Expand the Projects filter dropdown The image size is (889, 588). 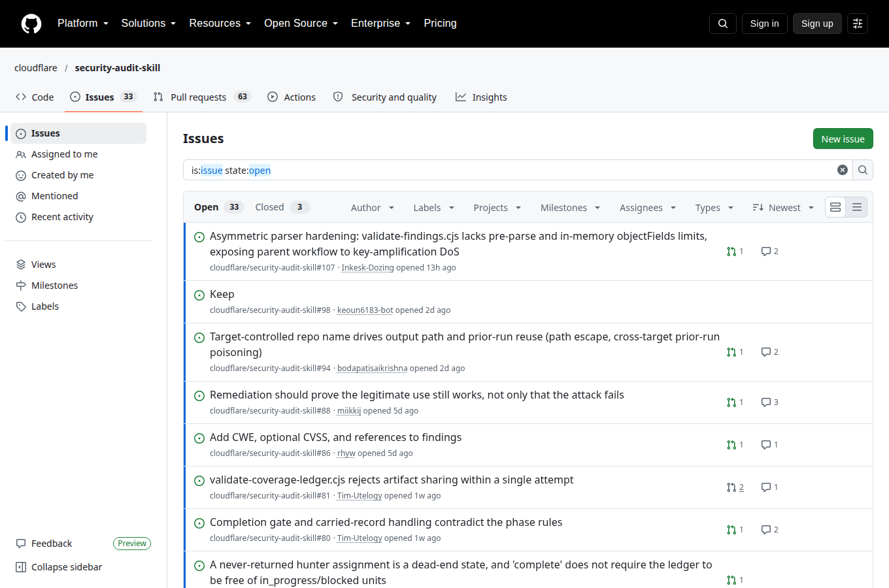coord(497,208)
